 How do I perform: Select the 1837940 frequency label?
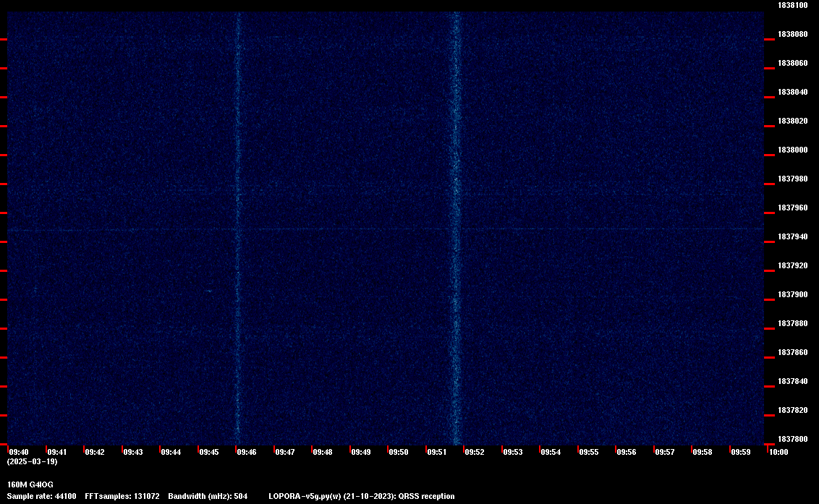pyautogui.click(x=792, y=236)
